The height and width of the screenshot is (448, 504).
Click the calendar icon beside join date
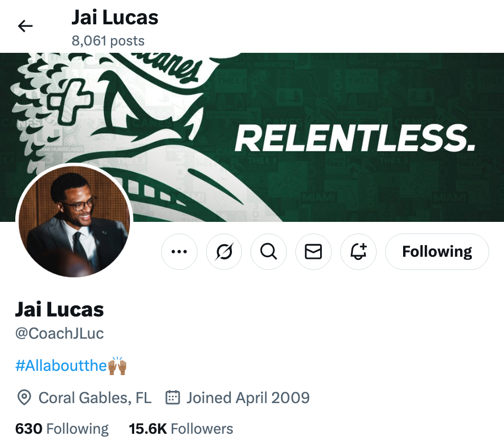pyautogui.click(x=173, y=397)
